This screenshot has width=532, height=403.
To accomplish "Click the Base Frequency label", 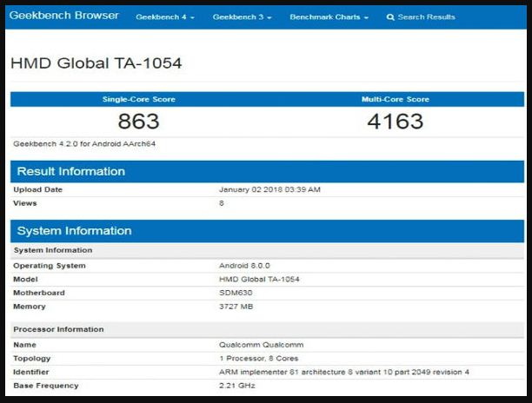I will click(x=46, y=386).
